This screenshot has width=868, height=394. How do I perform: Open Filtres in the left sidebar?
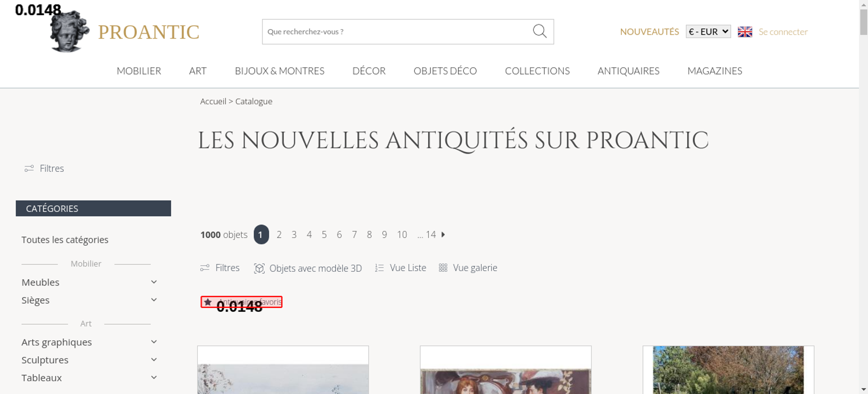click(44, 168)
